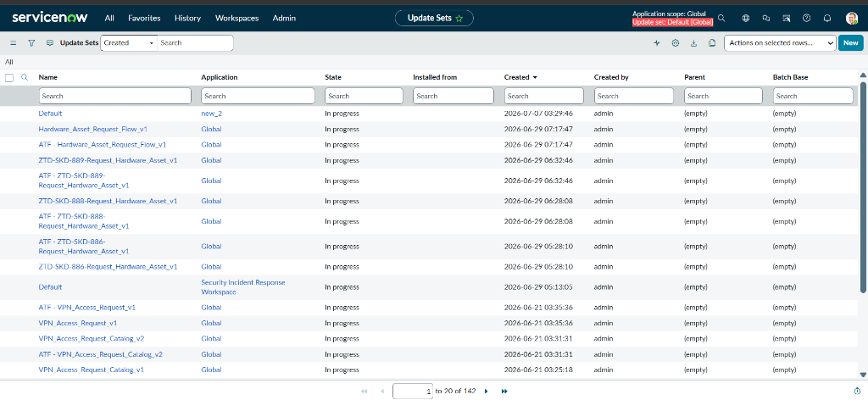Open the Created field search dropdown

(129, 43)
